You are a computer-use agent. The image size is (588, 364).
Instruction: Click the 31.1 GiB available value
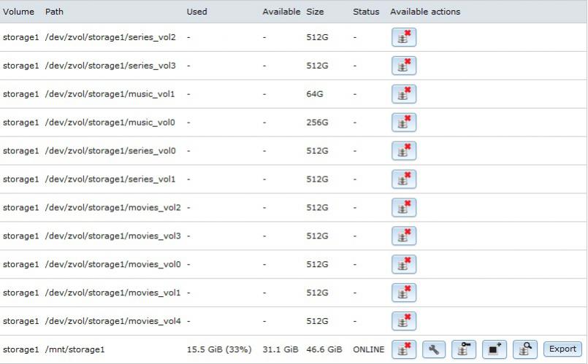[x=280, y=349]
